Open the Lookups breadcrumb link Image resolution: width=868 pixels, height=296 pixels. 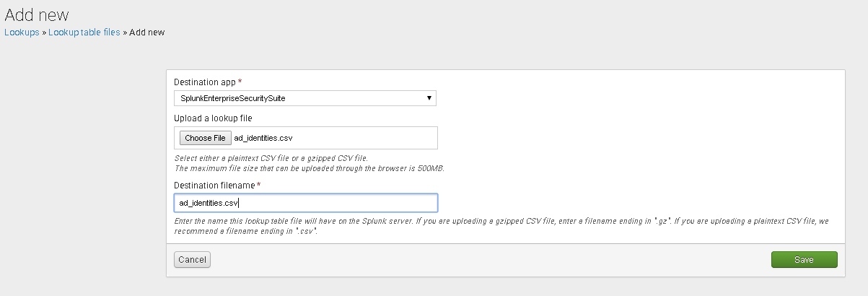[x=22, y=32]
